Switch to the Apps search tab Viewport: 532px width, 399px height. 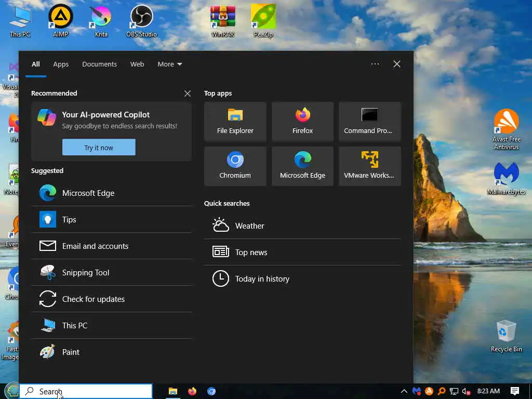61,64
